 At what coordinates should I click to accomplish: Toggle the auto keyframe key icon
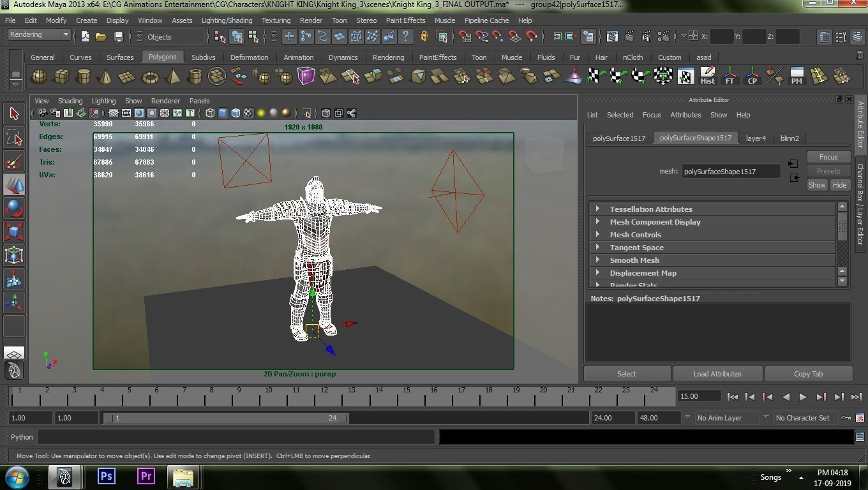(x=846, y=418)
